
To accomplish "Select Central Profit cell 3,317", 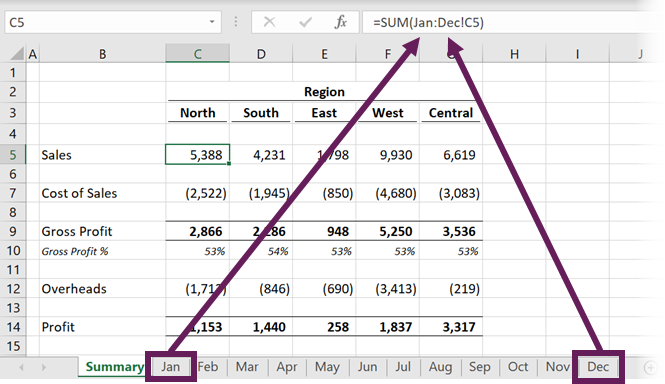I will [x=451, y=327].
